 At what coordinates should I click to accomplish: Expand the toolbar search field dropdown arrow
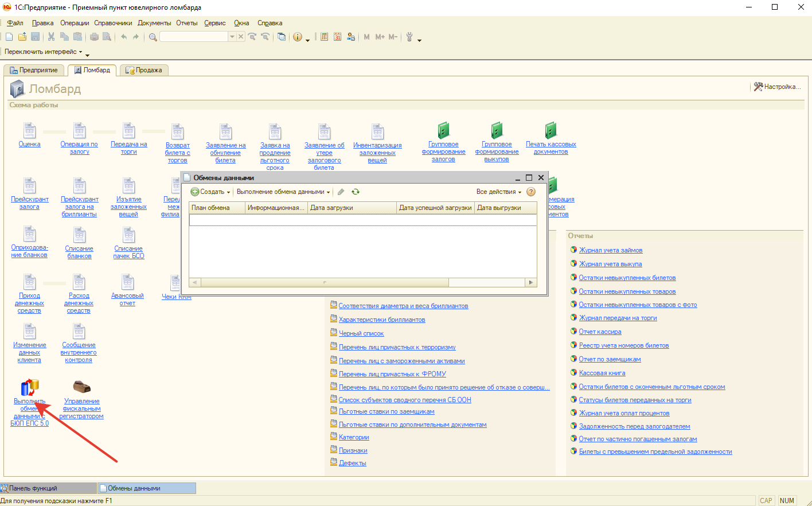[232, 37]
